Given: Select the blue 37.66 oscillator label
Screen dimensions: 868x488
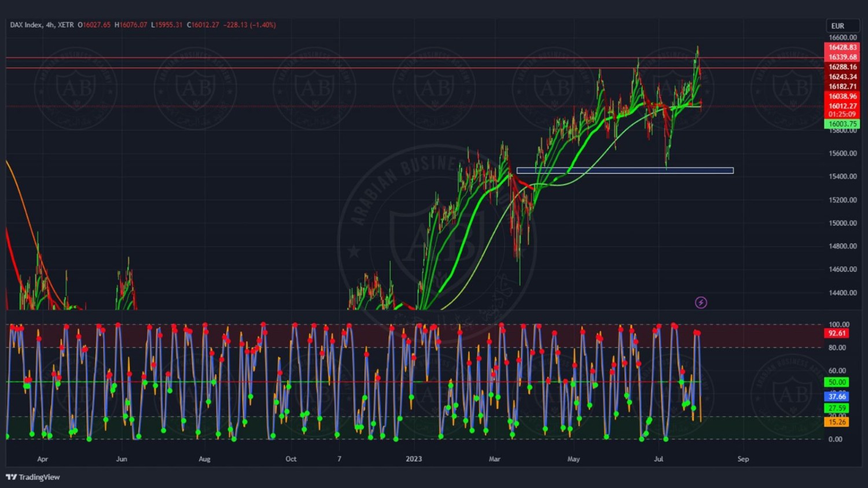Looking at the screenshot, I should coord(837,397).
